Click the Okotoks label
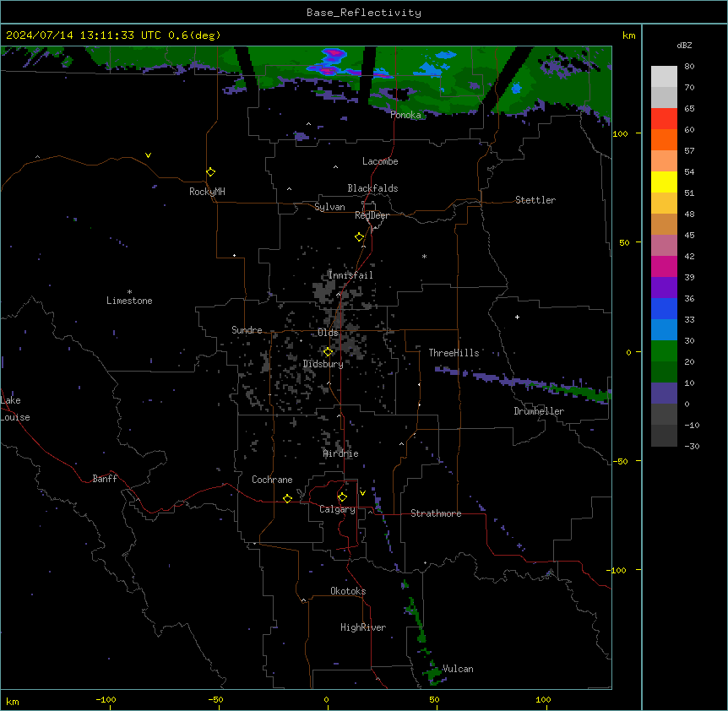Viewport: 728px width, 711px height. tap(348, 591)
